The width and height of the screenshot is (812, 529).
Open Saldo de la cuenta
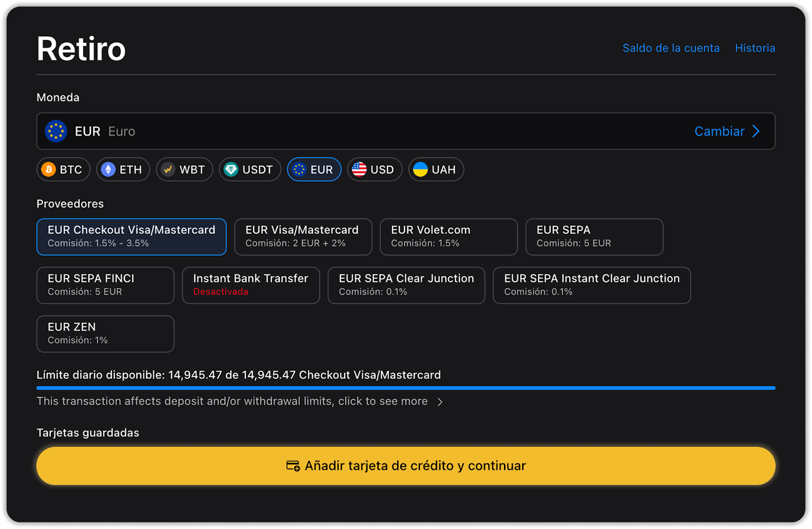[671, 48]
